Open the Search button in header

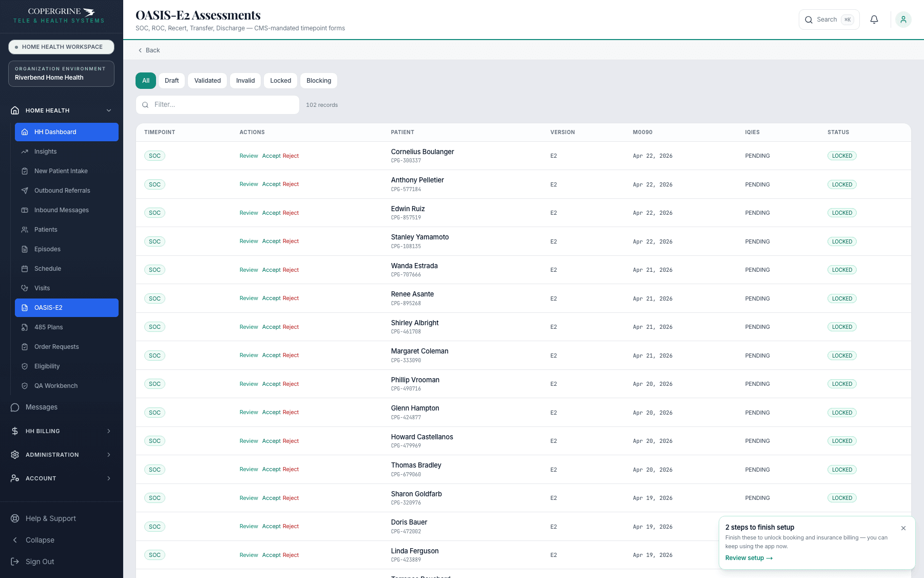[x=829, y=20]
